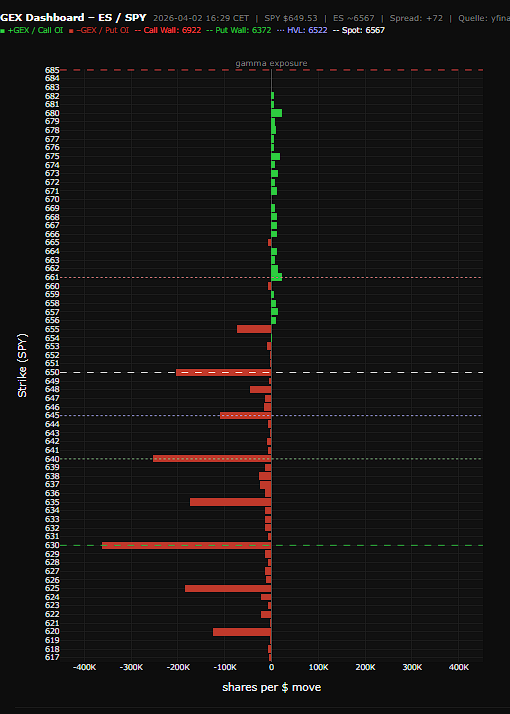Click the red bar at strike 635

(230, 502)
